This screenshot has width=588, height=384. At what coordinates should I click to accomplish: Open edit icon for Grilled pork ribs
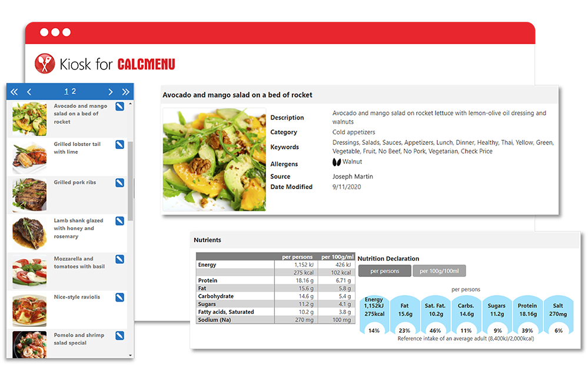[x=119, y=183]
